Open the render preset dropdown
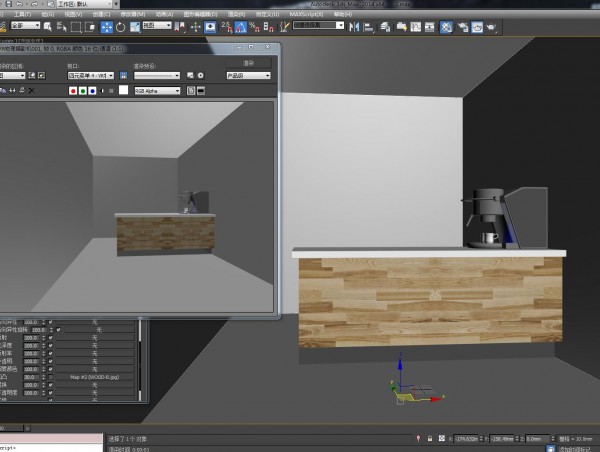The image size is (600, 452). tap(157, 75)
